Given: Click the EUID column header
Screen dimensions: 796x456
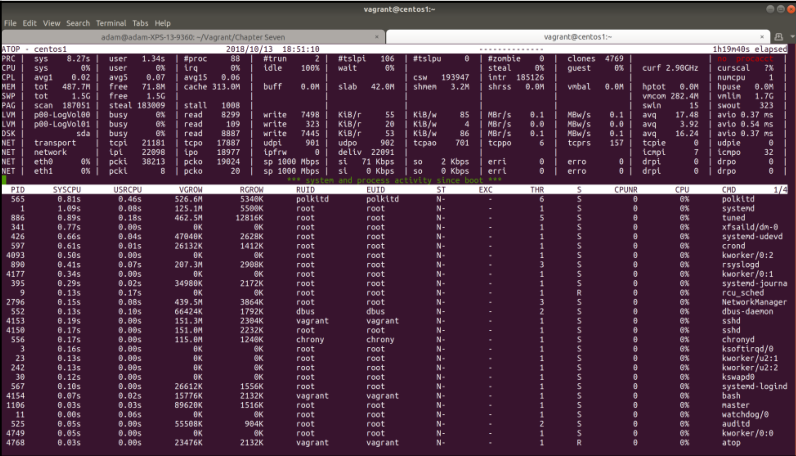Looking at the screenshot, I should point(376,190).
